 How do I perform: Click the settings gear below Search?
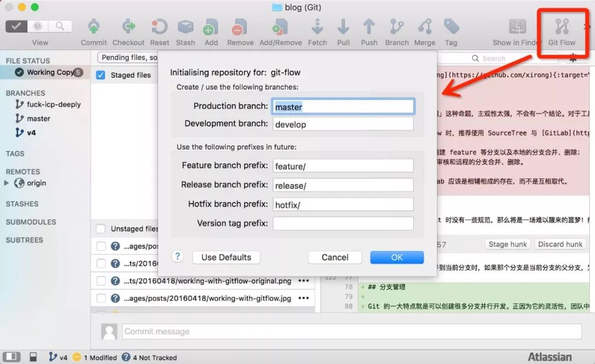click(x=572, y=58)
